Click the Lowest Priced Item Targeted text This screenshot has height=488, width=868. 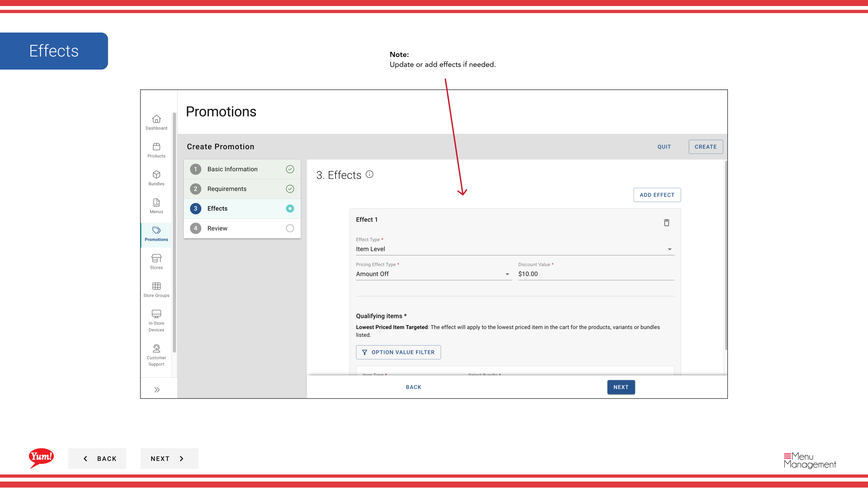pyautogui.click(x=392, y=327)
